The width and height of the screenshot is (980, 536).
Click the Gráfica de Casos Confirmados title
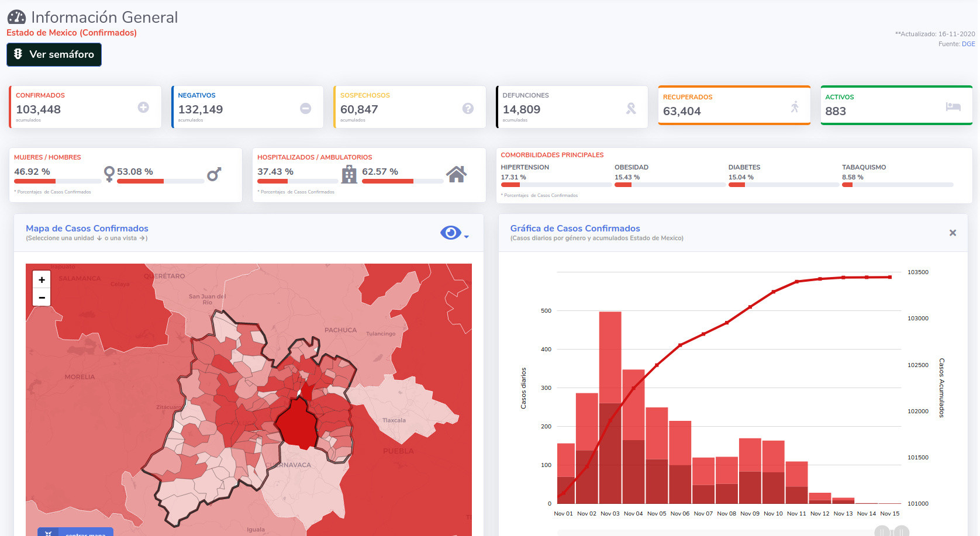(575, 229)
